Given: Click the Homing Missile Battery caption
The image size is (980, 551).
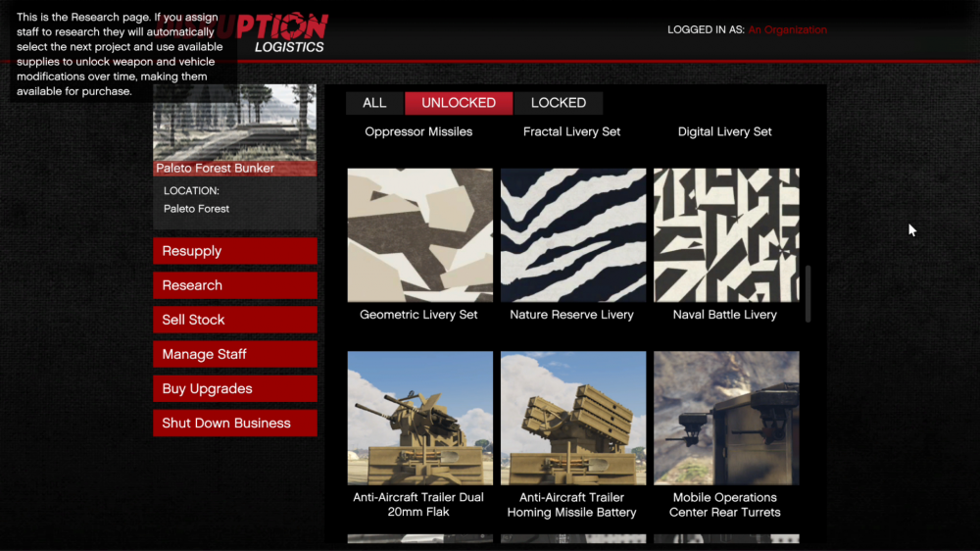Looking at the screenshot, I should tap(572, 505).
